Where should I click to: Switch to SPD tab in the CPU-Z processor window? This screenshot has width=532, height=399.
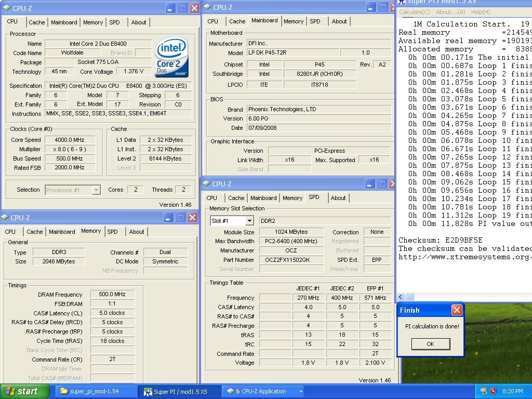[115, 22]
